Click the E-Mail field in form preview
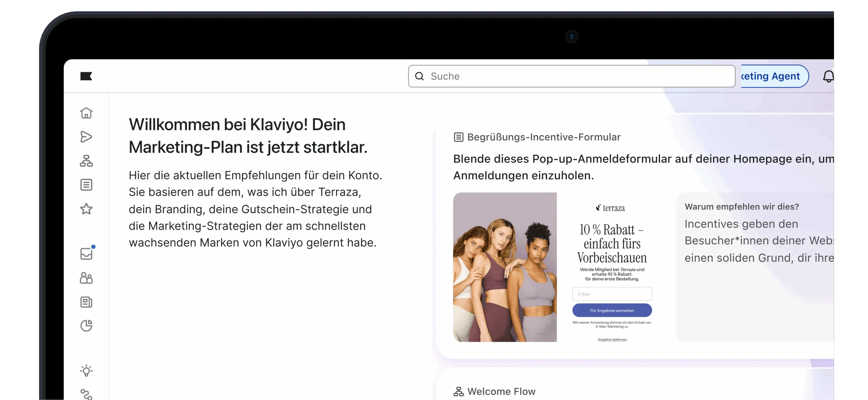This screenshot has width=868, height=400. pyautogui.click(x=612, y=294)
